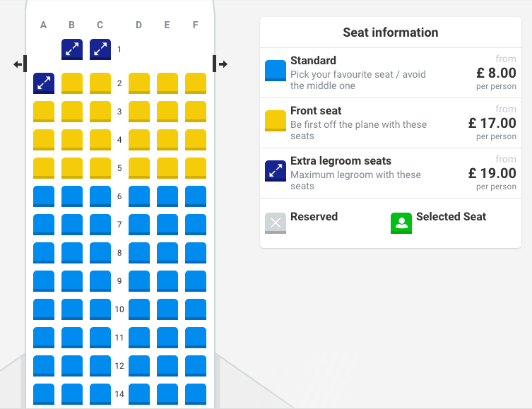The width and height of the screenshot is (532, 409).
Task: Choose extra legroom seat 2A
Action: point(44,83)
